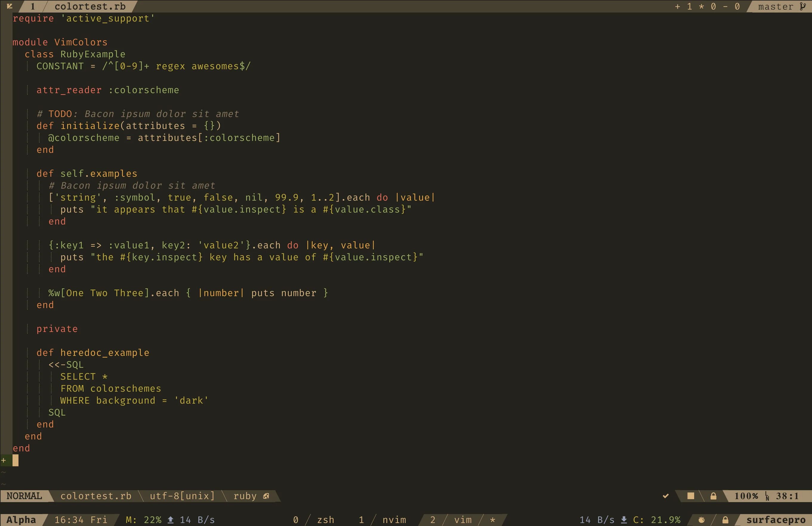Click the padlock icon in vim statusline
812x526 pixels.
[713, 496]
